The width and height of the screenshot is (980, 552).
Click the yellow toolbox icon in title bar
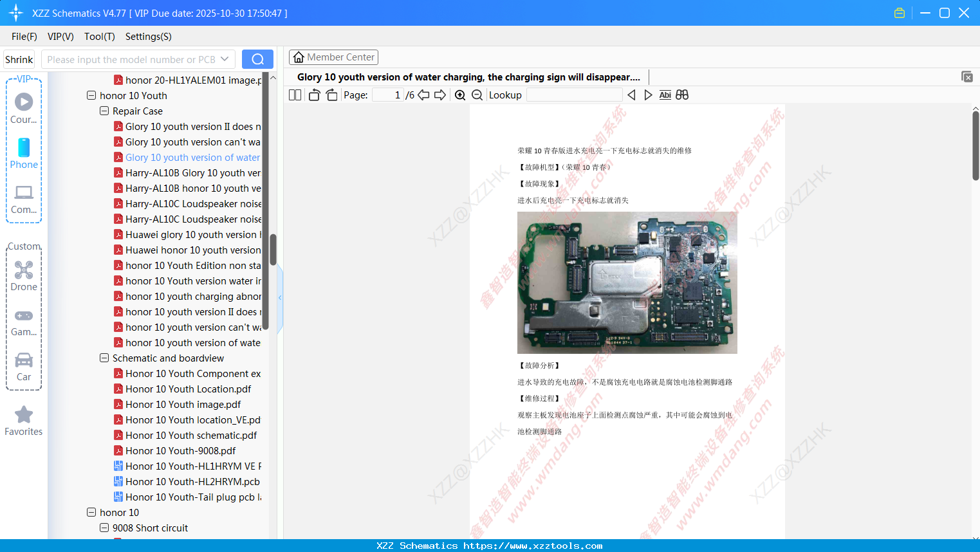[900, 13]
